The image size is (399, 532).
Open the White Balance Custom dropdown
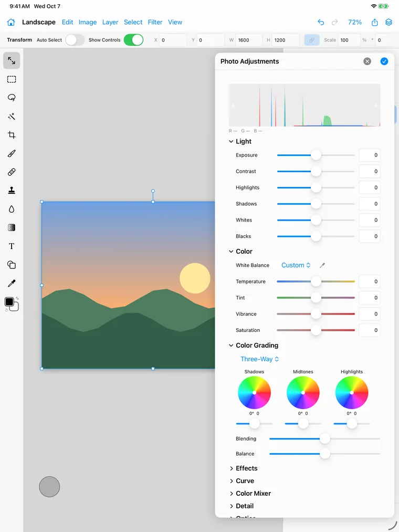click(x=296, y=265)
